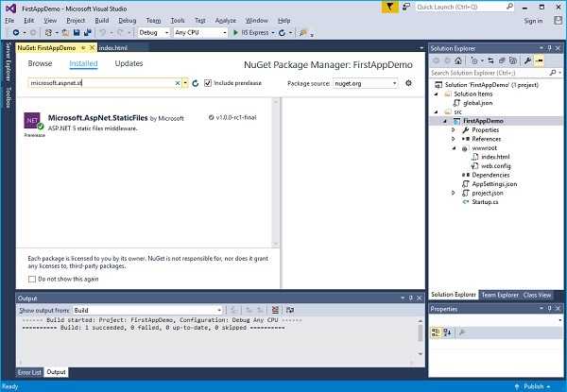567x392 pixels.
Task: Click the Alphabetical sort icon in Properties panel
Action: point(447,332)
